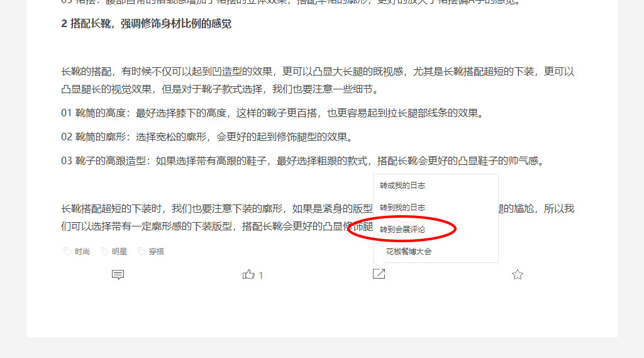
Task: Choose the circled 转到会展评论 option
Action: point(402,230)
